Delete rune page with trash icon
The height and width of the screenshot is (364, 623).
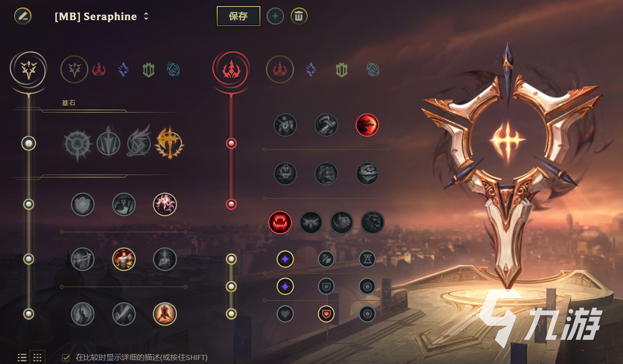(299, 16)
